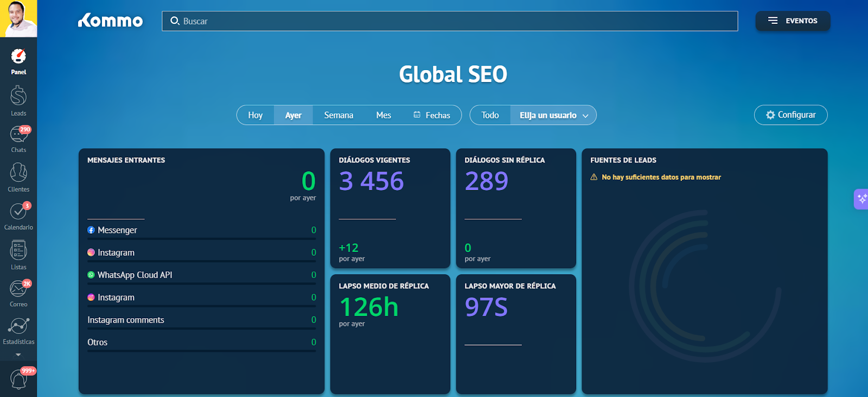Click the 289 diálogos sin réplica value
868x397 pixels.
(487, 181)
